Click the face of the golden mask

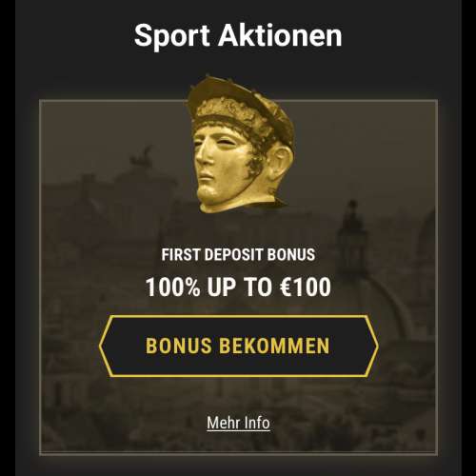click(222, 165)
